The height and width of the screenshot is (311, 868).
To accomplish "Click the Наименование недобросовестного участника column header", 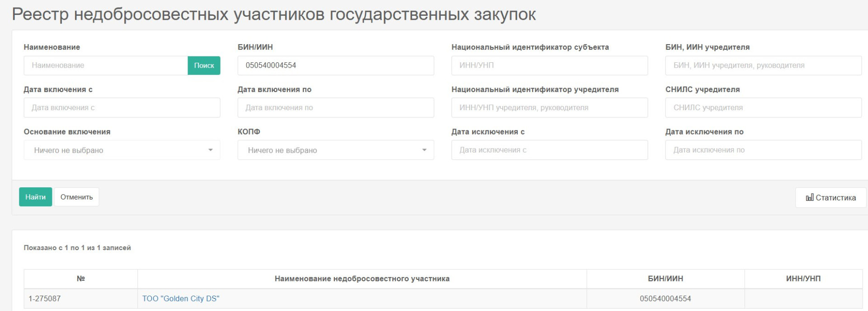I will pyautogui.click(x=362, y=279).
